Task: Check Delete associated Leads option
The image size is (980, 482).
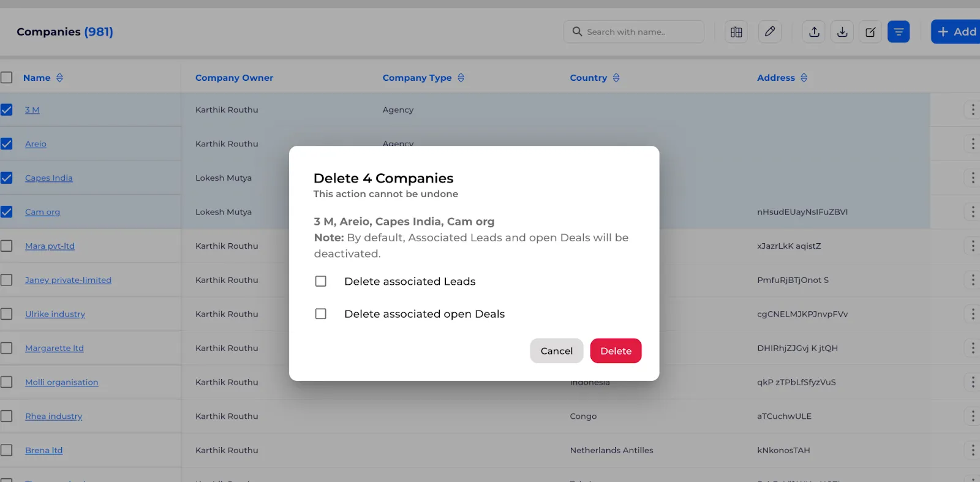Action: [x=320, y=281]
